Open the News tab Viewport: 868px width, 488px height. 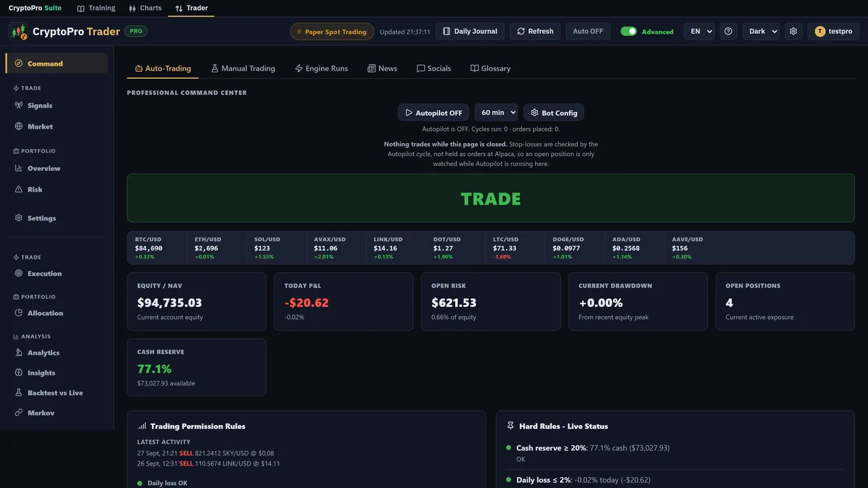click(x=382, y=68)
